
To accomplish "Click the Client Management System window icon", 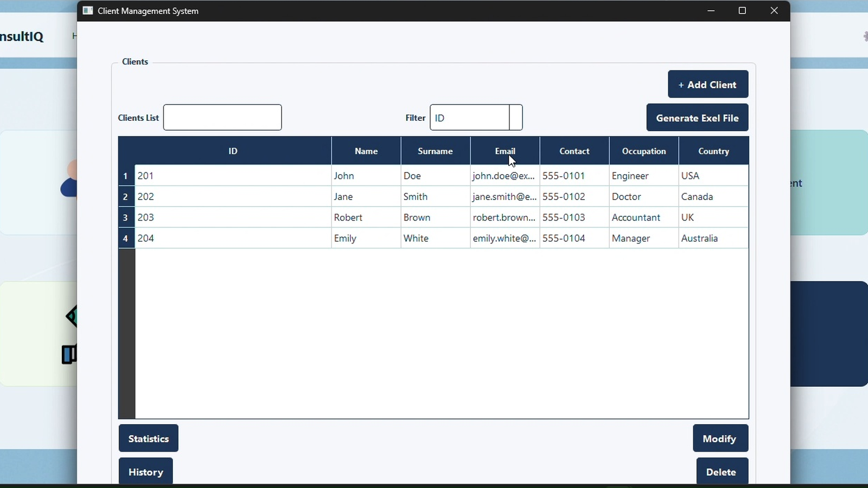I will pyautogui.click(x=88, y=11).
